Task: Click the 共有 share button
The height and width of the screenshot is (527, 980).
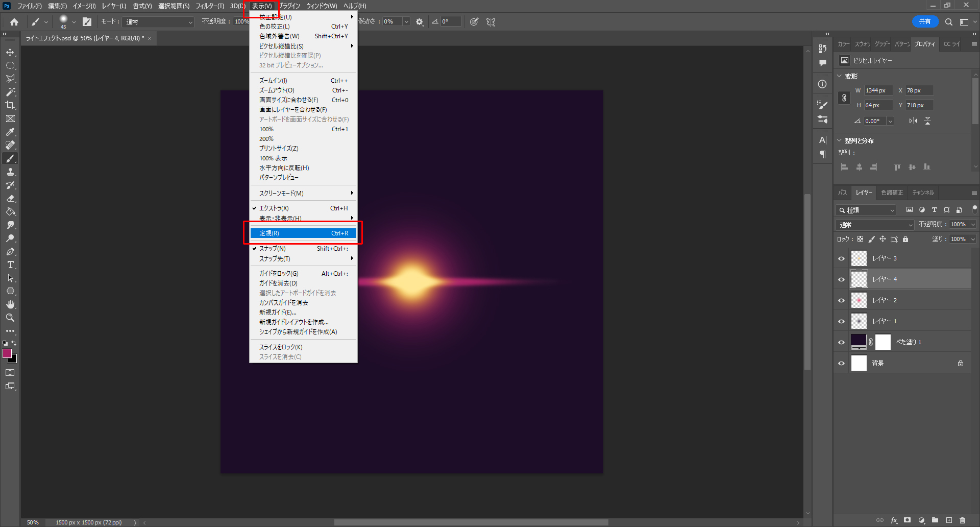Action: 924,21
